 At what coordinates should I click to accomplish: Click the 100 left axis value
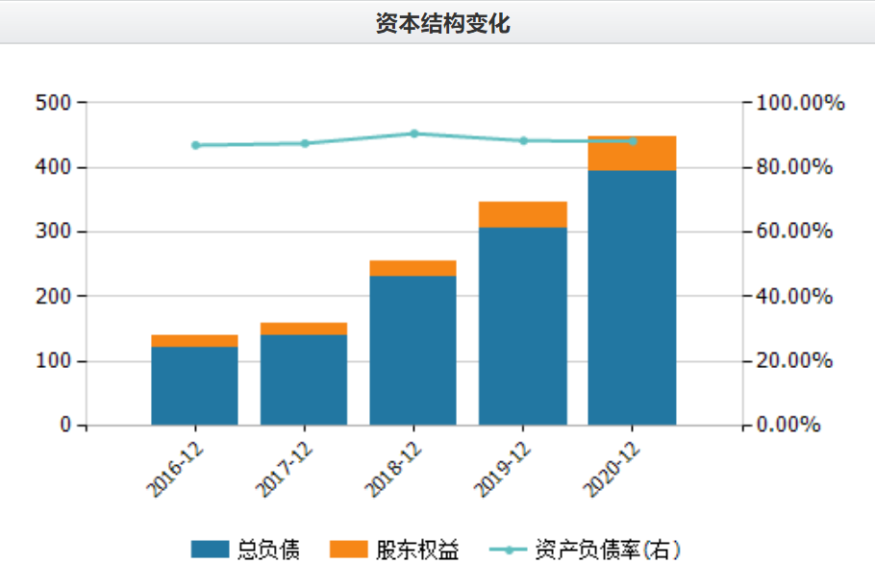[54, 360]
